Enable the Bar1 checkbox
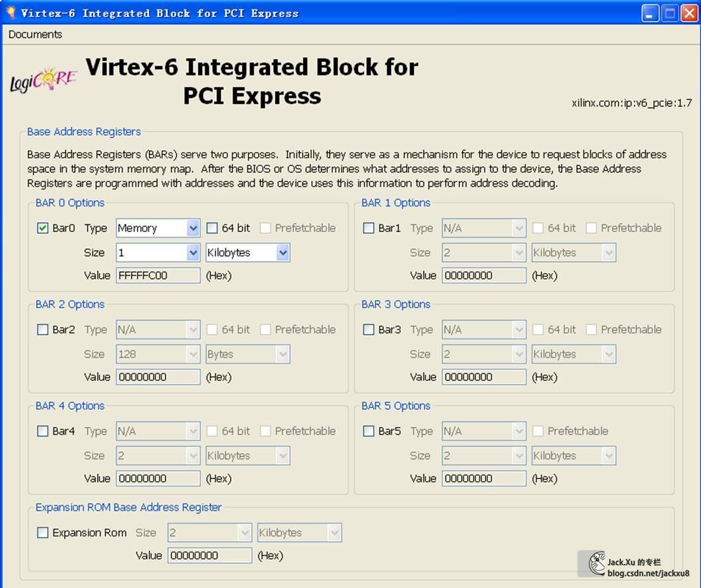Viewport: 701px width, 588px height. pyautogui.click(x=368, y=228)
